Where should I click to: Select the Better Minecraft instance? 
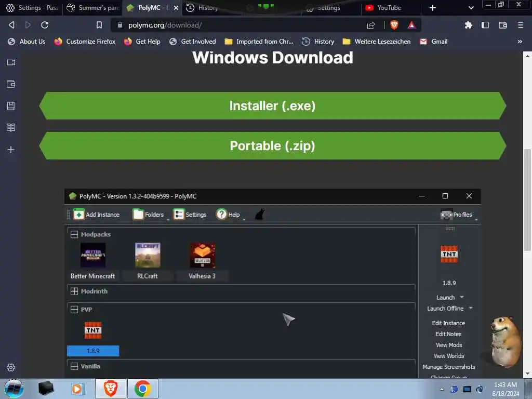tap(92, 261)
